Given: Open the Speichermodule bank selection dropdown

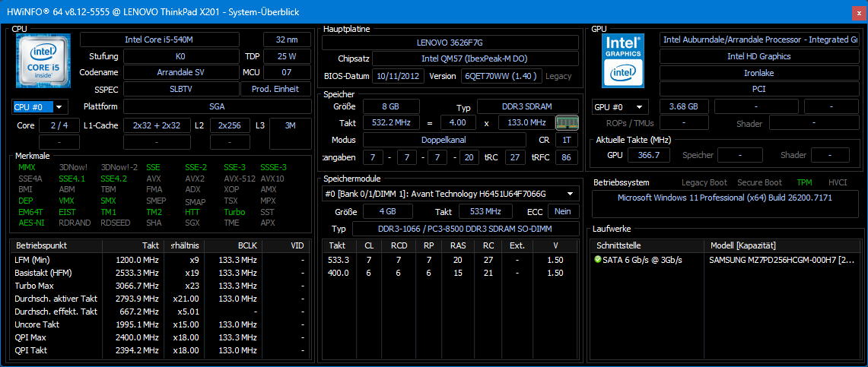Looking at the screenshot, I should (449, 194).
